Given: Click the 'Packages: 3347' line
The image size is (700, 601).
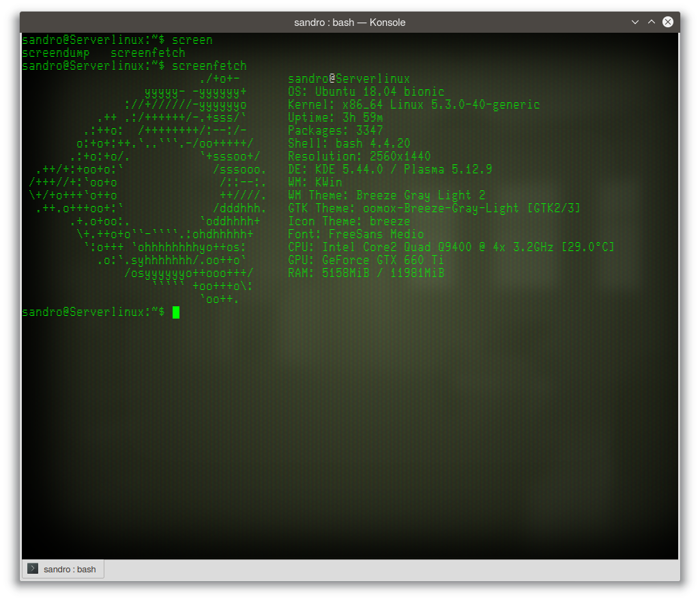Looking at the screenshot, I should click(335, 130).
